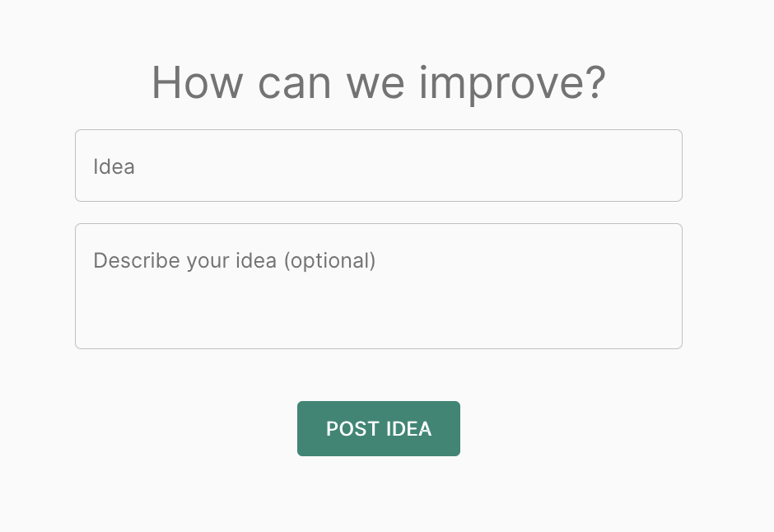Click the 'POST IDEA' button label

click(378, 429)
